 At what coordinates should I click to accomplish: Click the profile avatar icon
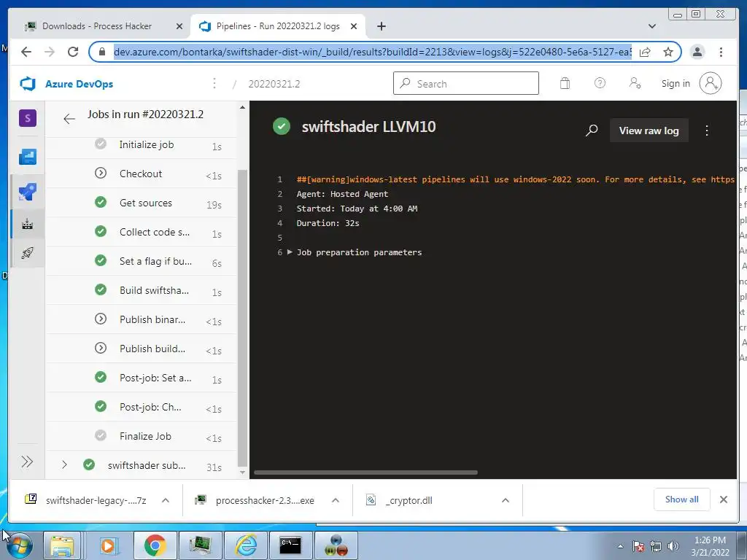(x=711, y=83)
